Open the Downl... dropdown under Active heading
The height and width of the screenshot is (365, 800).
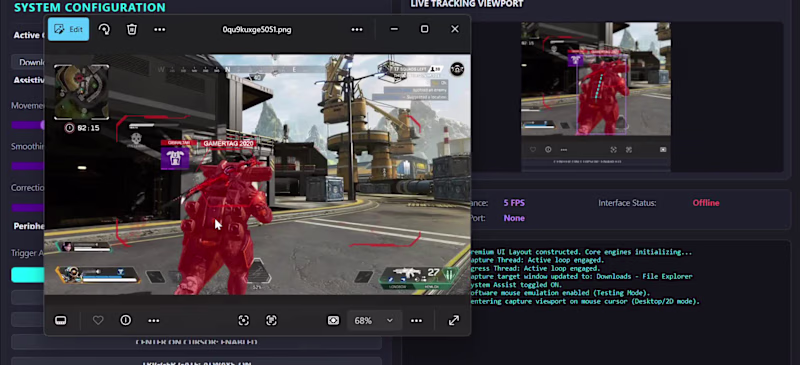28,62
